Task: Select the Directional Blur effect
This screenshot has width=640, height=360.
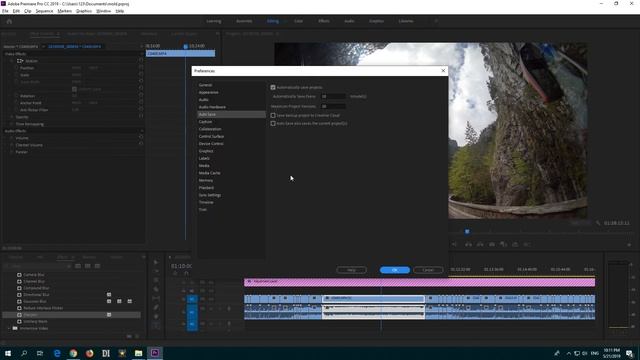Action: pyautogui.click(x=36, y=295)
